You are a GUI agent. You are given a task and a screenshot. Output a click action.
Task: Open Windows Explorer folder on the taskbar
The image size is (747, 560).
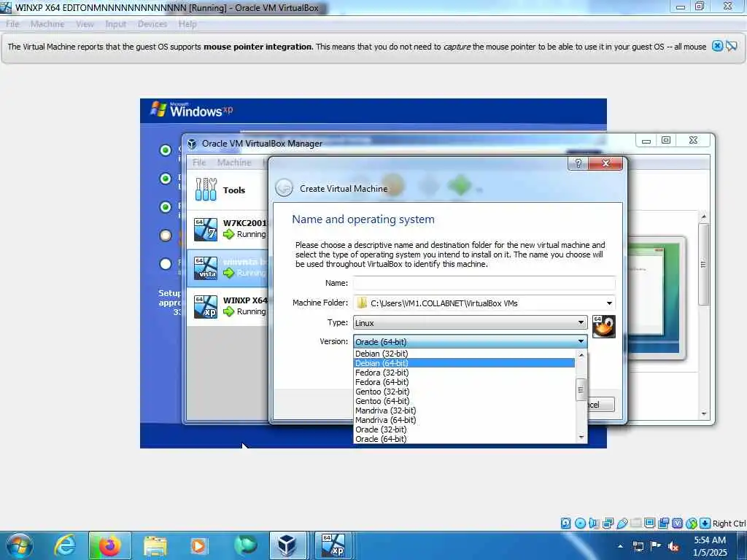[x=155, y=545]
